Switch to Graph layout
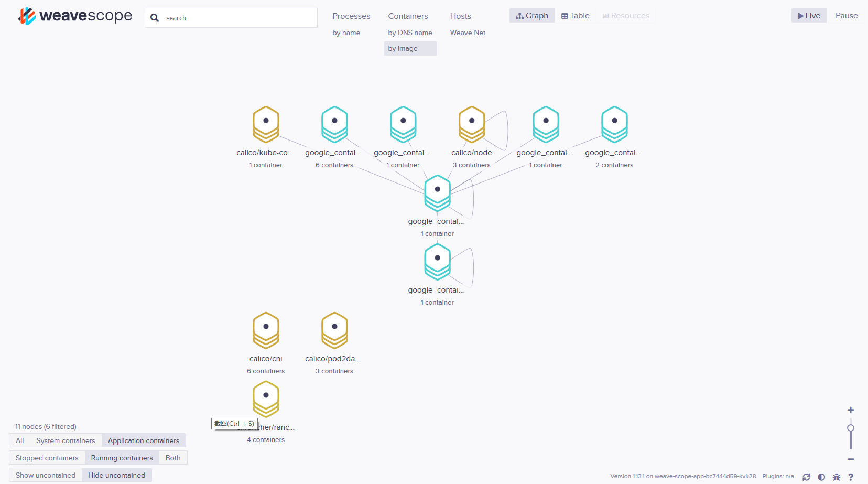Screen dimensions: 868x484 (532, 16)
